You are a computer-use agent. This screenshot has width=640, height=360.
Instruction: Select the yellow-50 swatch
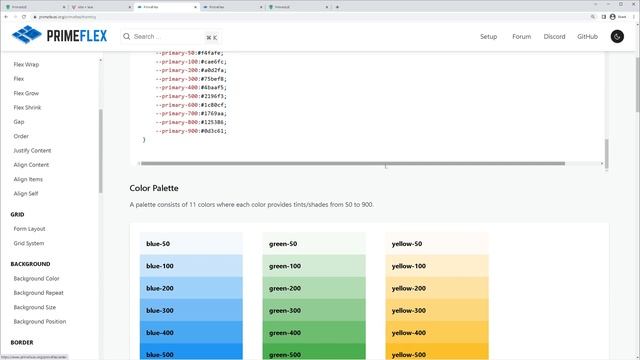point(437,243)
